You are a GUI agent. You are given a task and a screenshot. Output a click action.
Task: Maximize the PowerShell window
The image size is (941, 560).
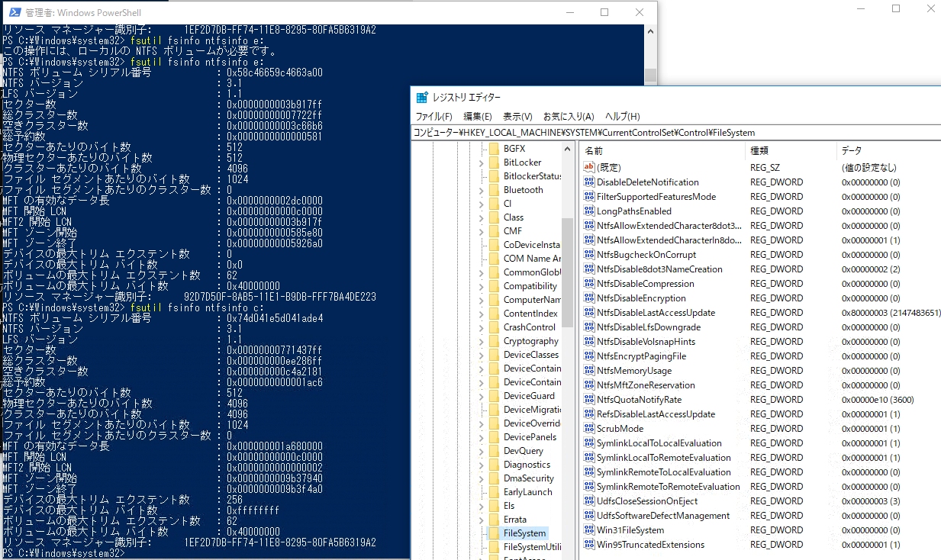[x=604, y=12]
